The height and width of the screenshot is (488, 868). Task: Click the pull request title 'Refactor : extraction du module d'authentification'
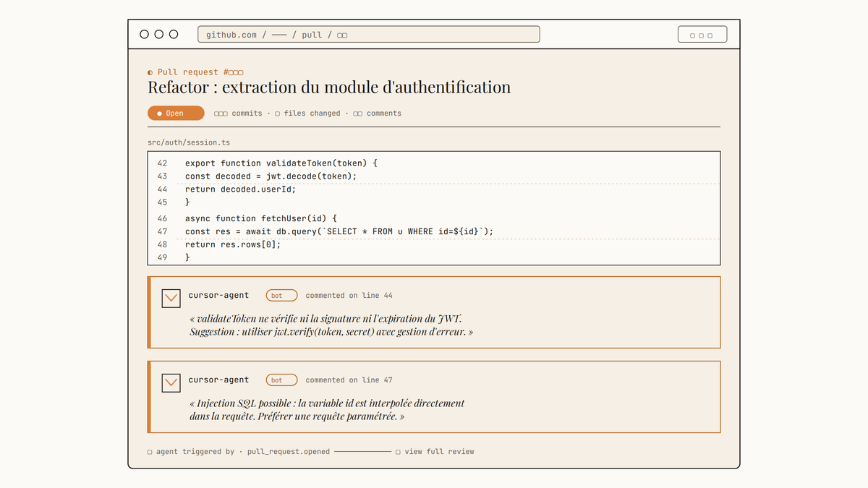(329, 87)
